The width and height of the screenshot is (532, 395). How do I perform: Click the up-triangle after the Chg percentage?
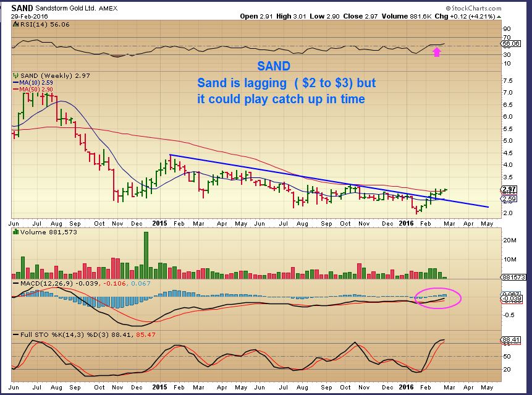(499, 16)
